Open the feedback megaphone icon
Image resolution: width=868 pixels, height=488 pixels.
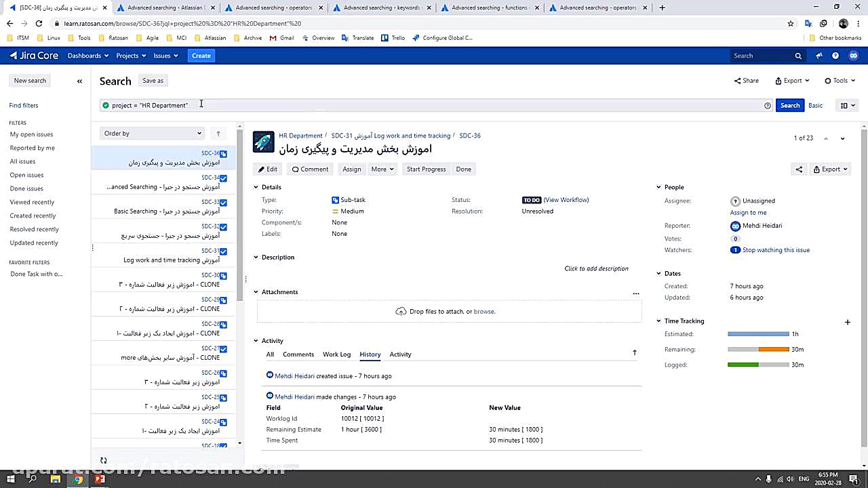click(x=819, y=56)
